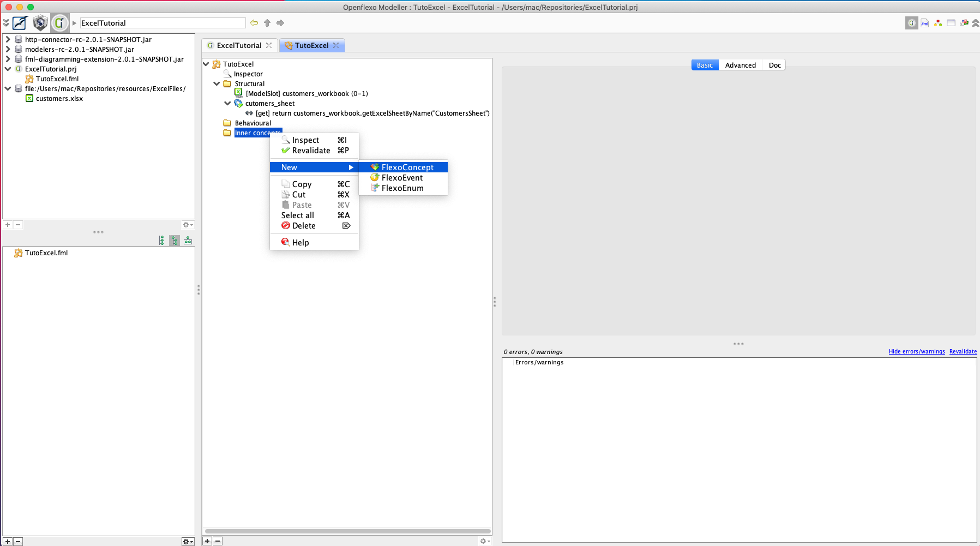Viewport: 980px width, 546px height.
Task: Choose Cut in the context menu
Action: [314, 195]
